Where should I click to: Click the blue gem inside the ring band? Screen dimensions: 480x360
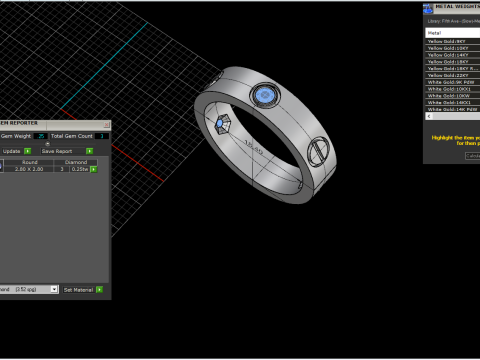coord(220,124)
